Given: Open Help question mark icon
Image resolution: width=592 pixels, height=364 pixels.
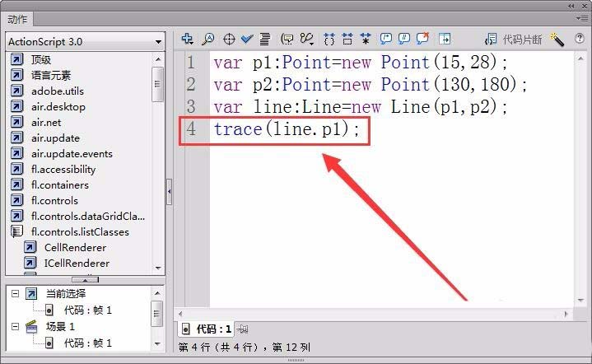Looking at the screenshot, I should 579,39.
